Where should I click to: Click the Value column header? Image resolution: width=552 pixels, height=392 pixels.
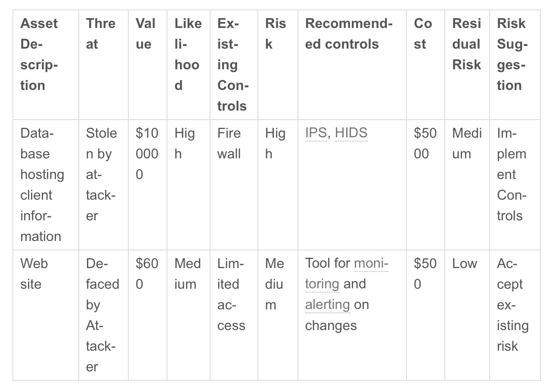pyautogui.click(x=146, y=34)
